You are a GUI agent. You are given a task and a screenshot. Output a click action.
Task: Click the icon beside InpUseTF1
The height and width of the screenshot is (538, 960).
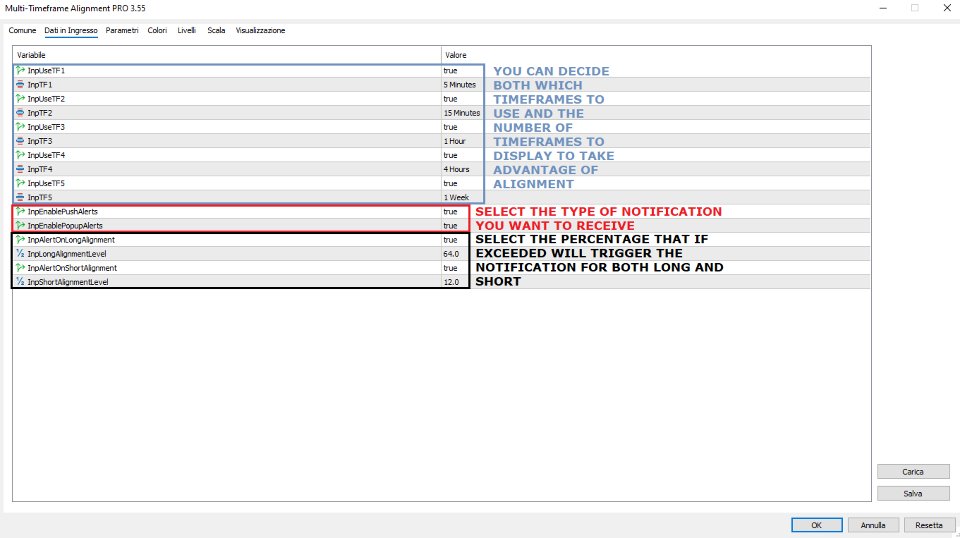pyautogui.click(x=20, y=70)
